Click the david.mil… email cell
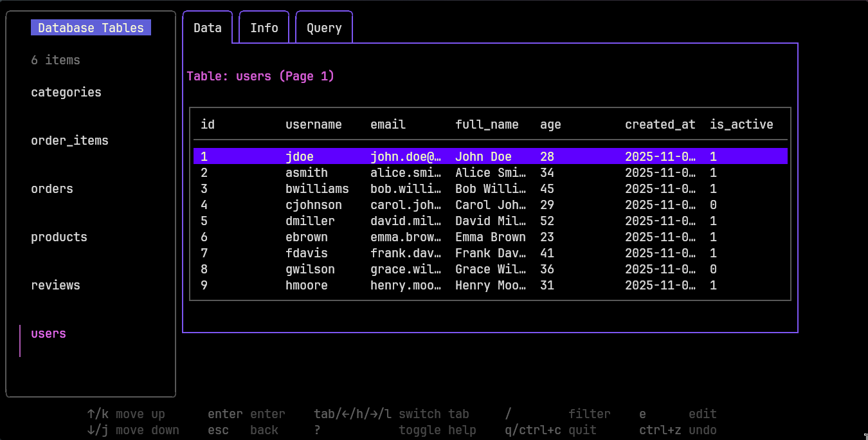The width and height of the screenshot is (868, 440). tap(406, 221)
